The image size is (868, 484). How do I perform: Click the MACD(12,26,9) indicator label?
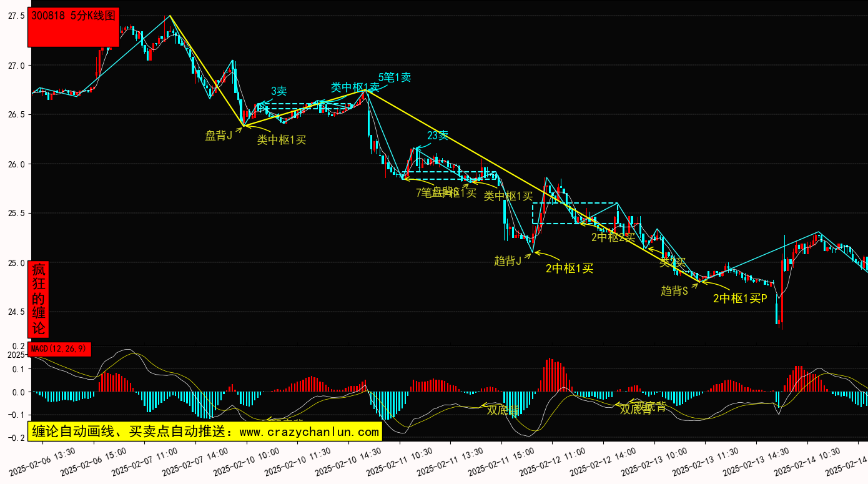click(60, 348)
